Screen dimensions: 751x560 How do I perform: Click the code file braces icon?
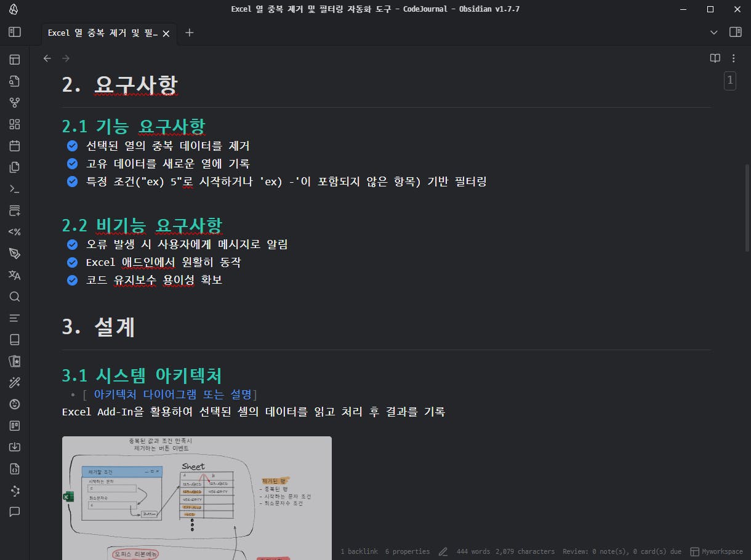pyautogui.click(x=15, y=469)
